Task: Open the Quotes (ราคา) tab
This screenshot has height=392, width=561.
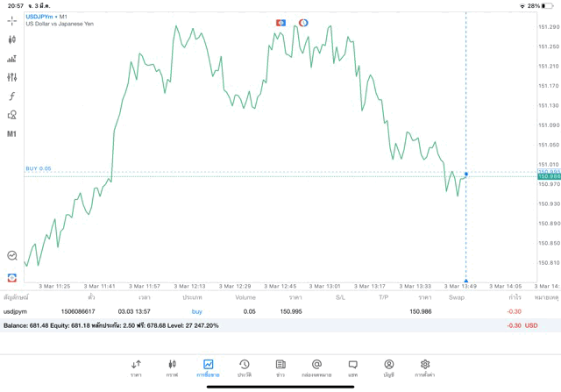Action: point(136,367)
